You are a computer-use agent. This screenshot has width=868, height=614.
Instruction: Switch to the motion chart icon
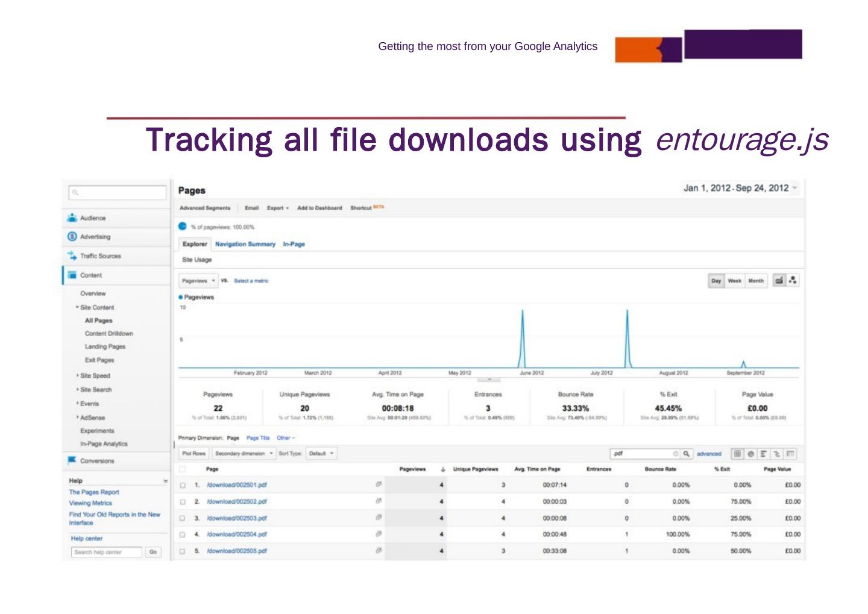coord(793,281)
